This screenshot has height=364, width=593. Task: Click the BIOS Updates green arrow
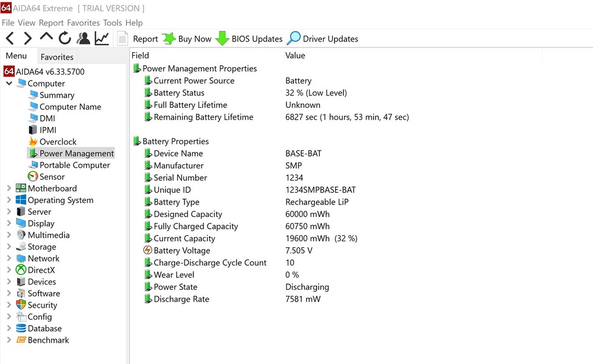click(222, 39)
